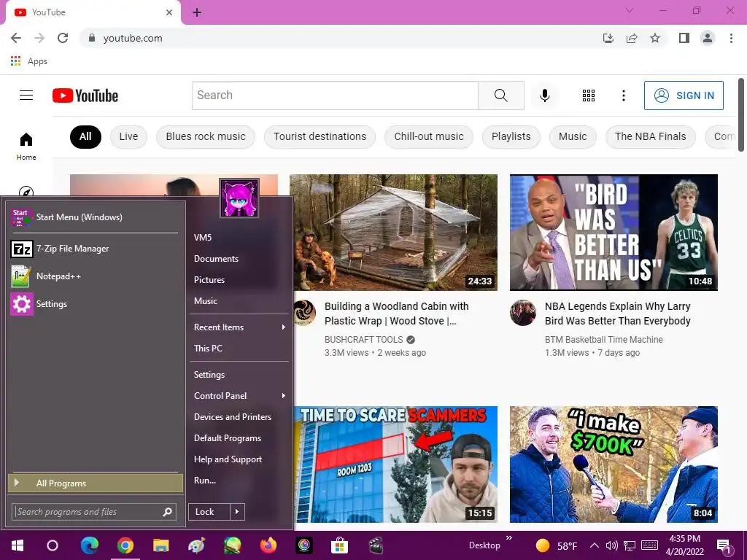Open Apps bookmarks shortcut
Image resolution: width=747 pixels, height=560 pixels.
pos(29,61)
